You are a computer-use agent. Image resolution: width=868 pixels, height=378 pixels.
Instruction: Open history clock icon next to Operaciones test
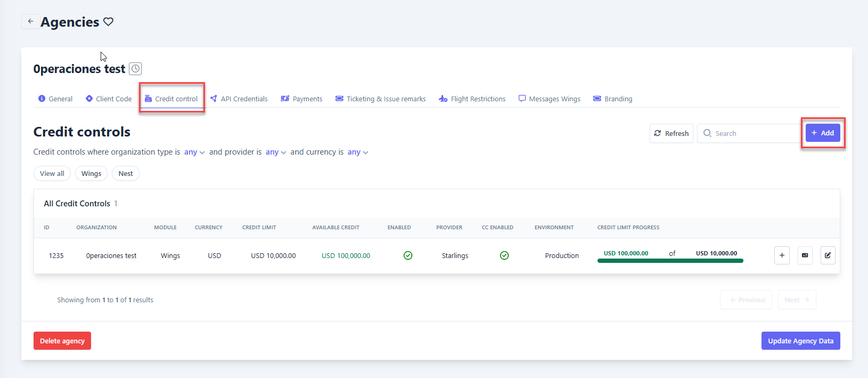click(x=136, y=69)
